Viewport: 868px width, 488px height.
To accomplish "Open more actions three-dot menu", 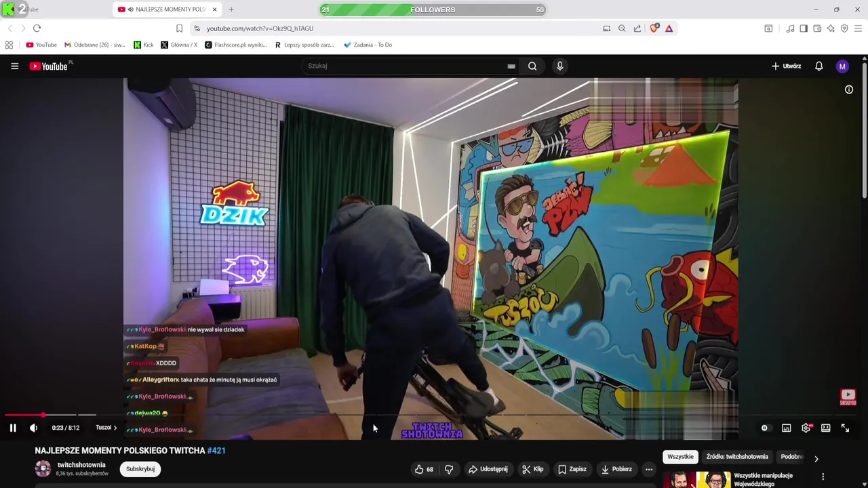I will click(x=649, y=469).
